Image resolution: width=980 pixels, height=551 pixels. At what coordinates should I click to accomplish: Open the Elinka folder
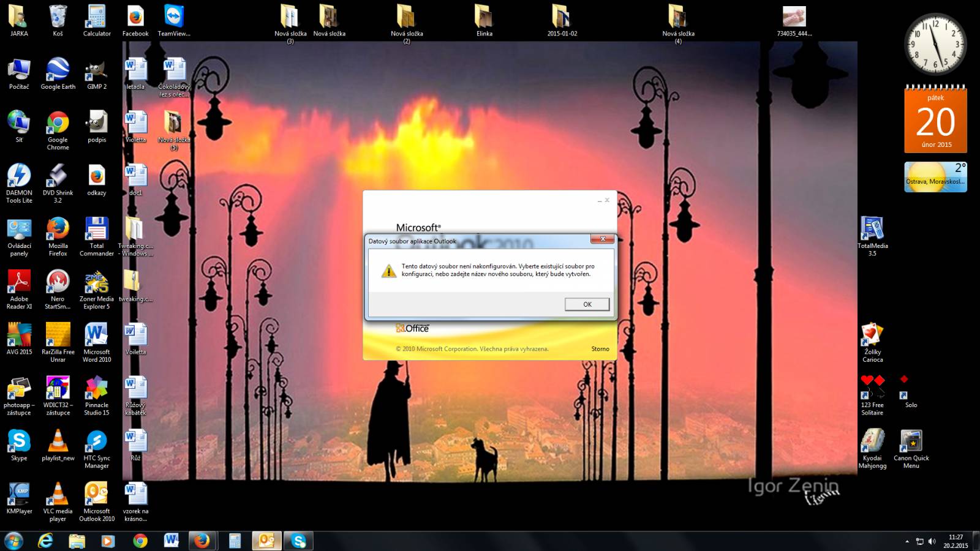point(484,20)
